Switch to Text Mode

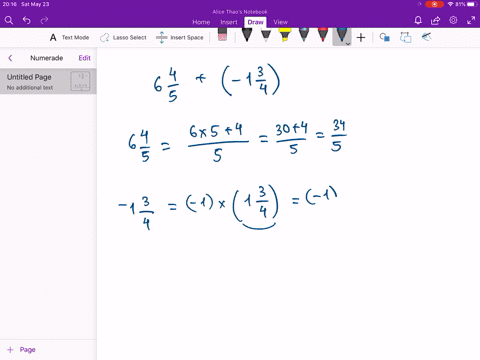point(69,37)
